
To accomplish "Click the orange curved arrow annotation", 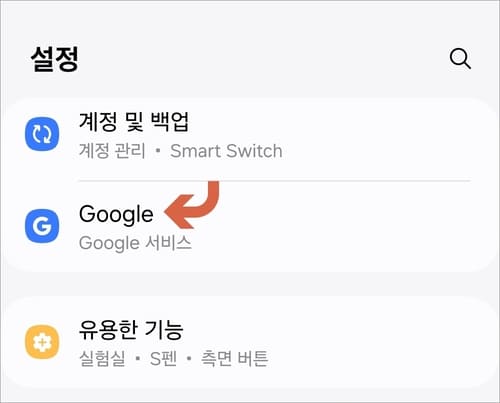I will tap(192, 205).
